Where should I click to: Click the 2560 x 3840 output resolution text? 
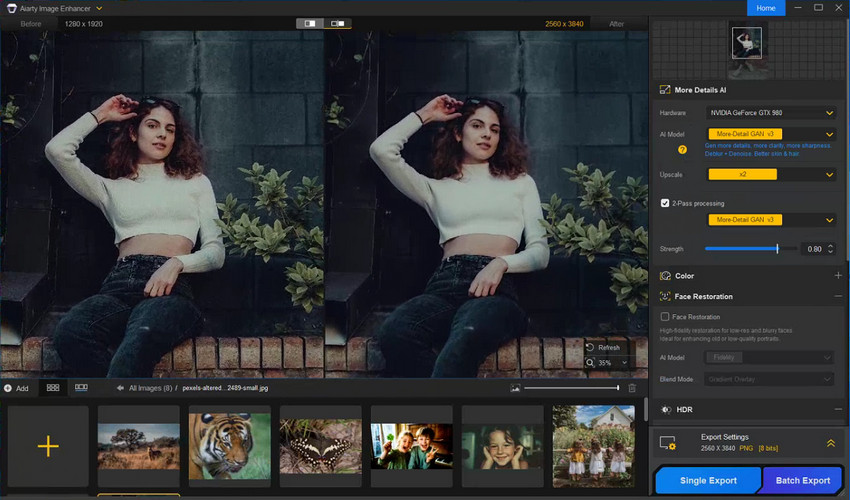click(564, 24)
